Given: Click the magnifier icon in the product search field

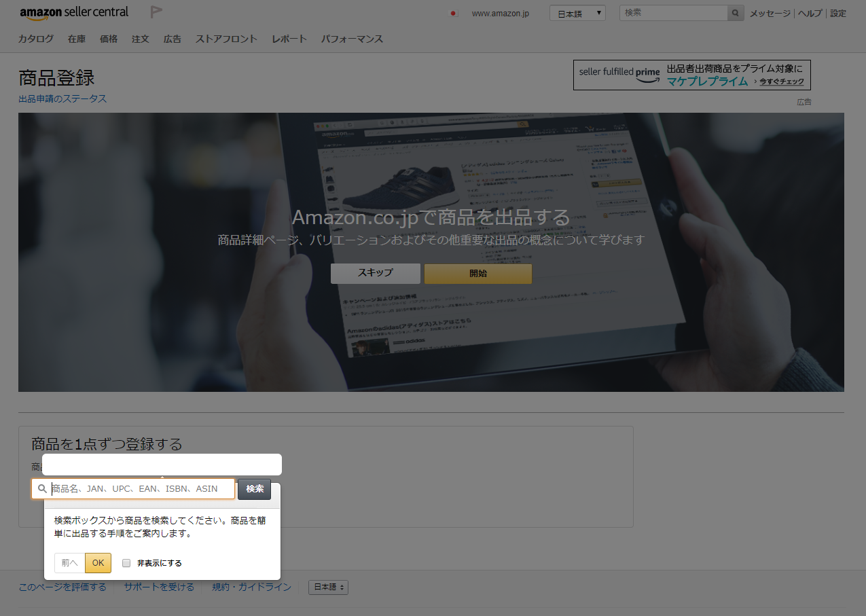Looking at the screenshot, I should click(x=41, y=488).
